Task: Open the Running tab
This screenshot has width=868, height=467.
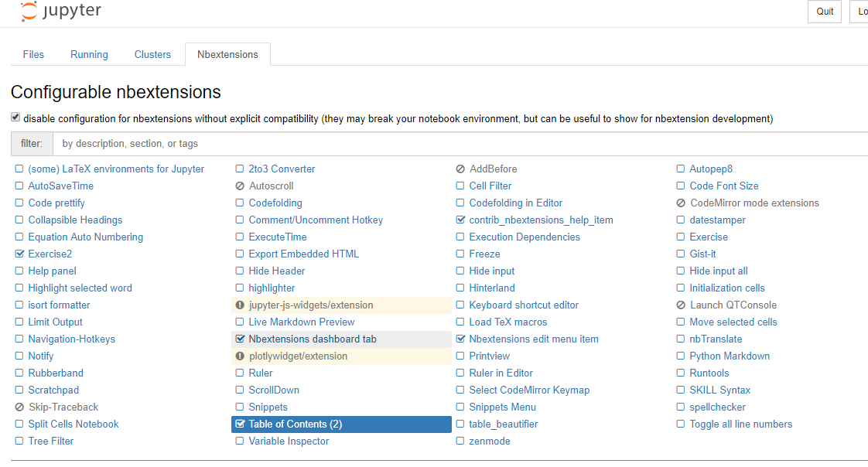Action: (x=89, y=55)
